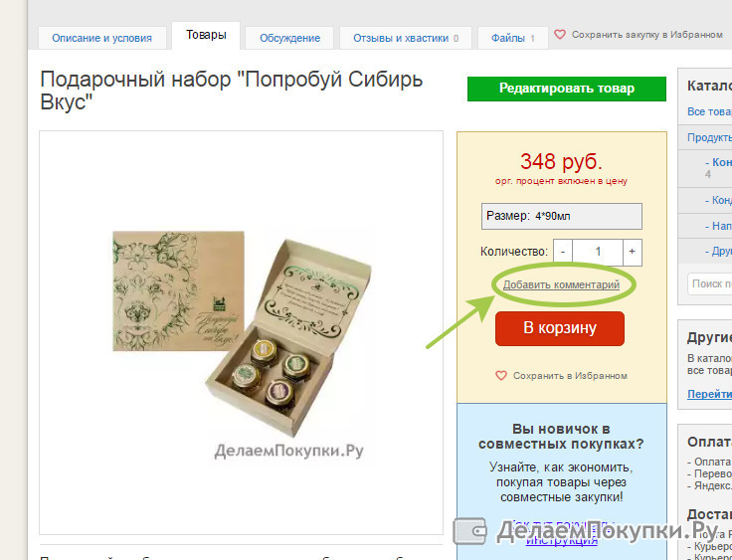Click the catalog search field Поиск

(x=709, y=283)
